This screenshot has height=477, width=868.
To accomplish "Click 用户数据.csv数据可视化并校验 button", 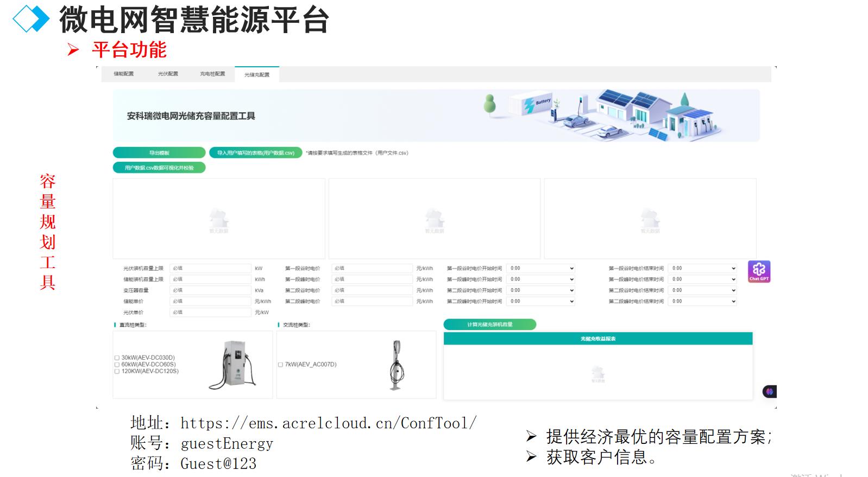I will tap(159, 168).
